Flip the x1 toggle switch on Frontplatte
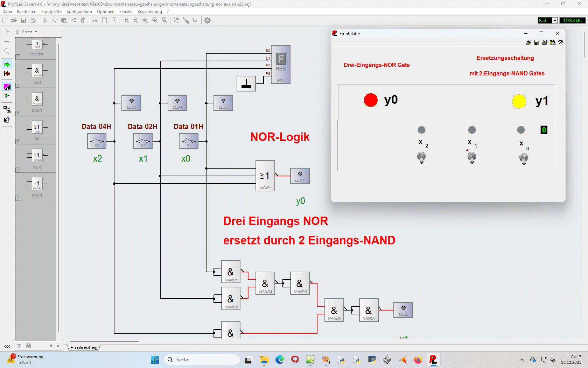This screenshot has width=588, height=368. tap(472, 157)
